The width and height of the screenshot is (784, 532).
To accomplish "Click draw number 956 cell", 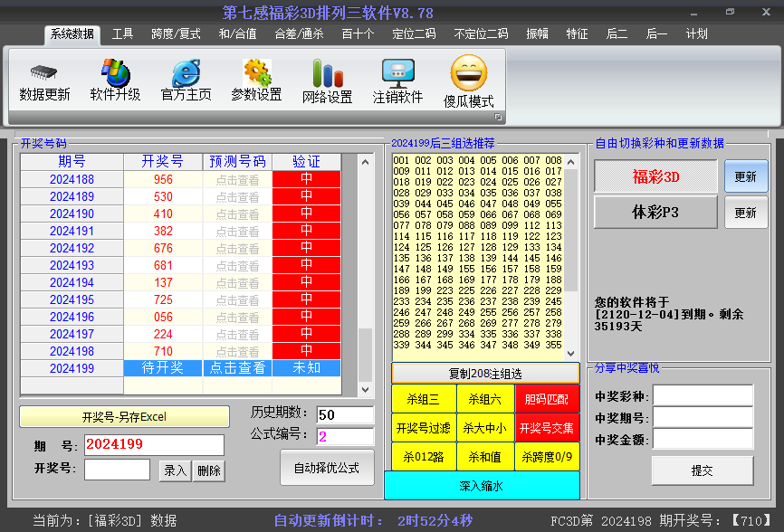I will [163, 179].
